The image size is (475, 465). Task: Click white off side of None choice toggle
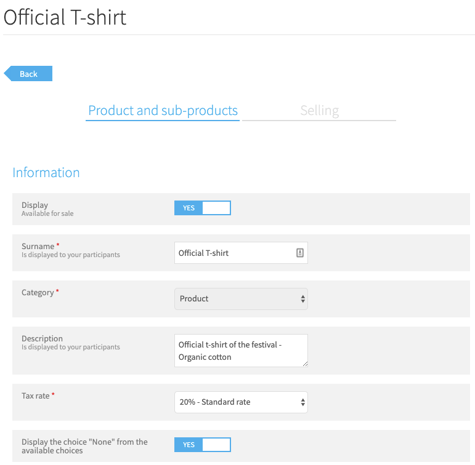[x=216, y=444]
